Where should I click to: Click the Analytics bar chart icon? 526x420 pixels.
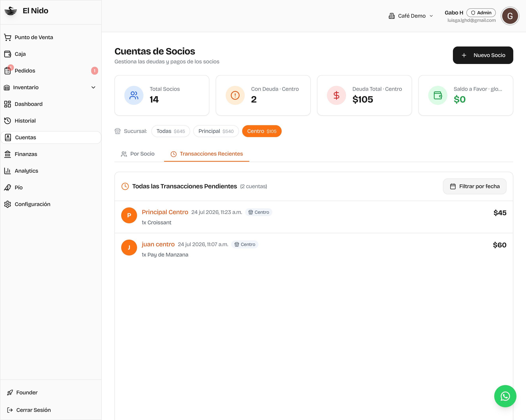pyautogui.click(x=8, y=171)
